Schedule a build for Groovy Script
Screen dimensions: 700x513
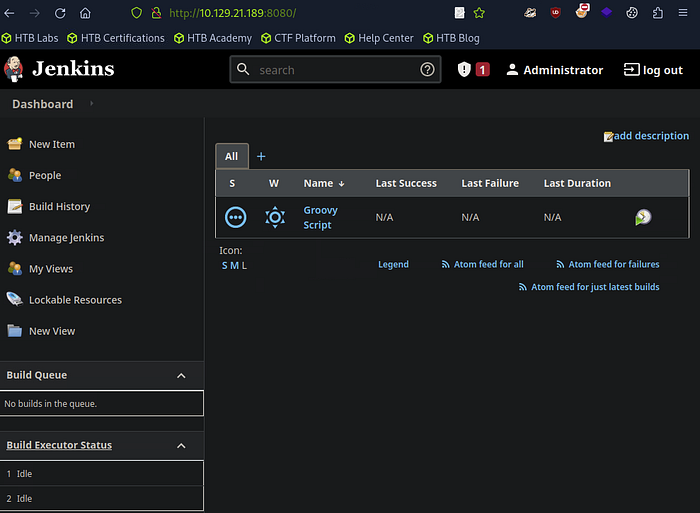(643, 217)
